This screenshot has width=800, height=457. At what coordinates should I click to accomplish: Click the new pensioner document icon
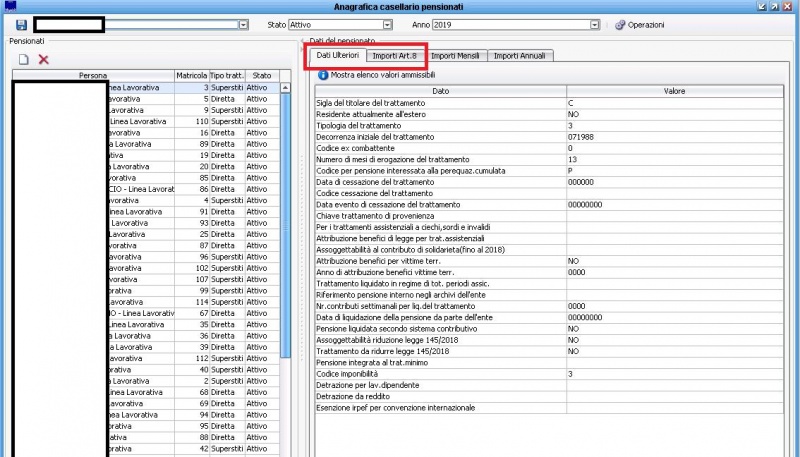(22, 60)
